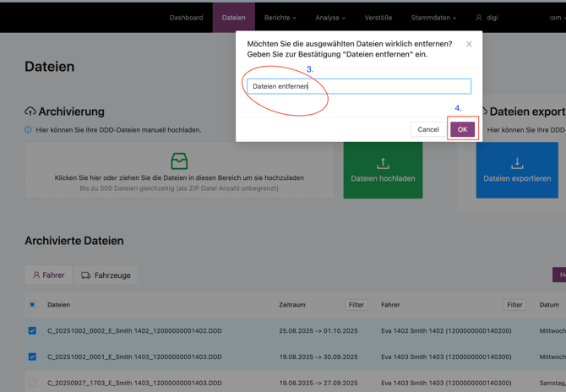Switch to the Fahrer tab

pyautogui.click(x=48, y=275)
